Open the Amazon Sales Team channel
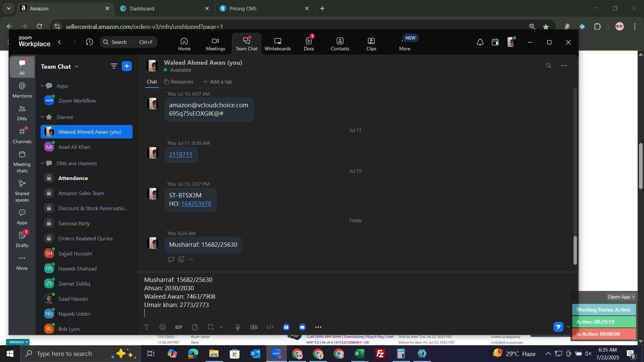 point(87,193)
